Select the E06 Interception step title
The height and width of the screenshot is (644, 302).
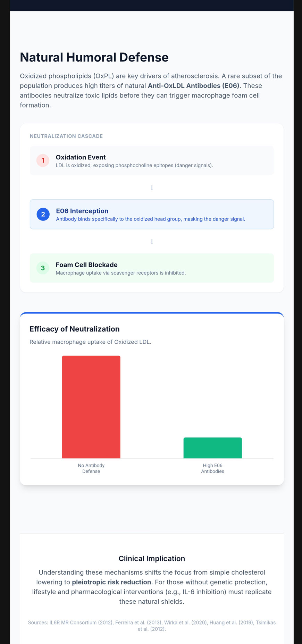(x=82, y=211)
